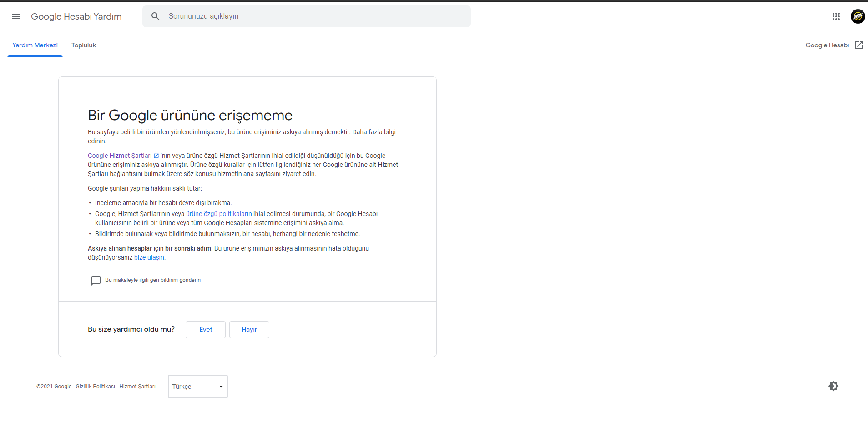Send feedback via 'Bu makaleyle ilgili geri bildirim gönderin'
The width and height of the screenshot is (868, 427).
tap(153, 280)
